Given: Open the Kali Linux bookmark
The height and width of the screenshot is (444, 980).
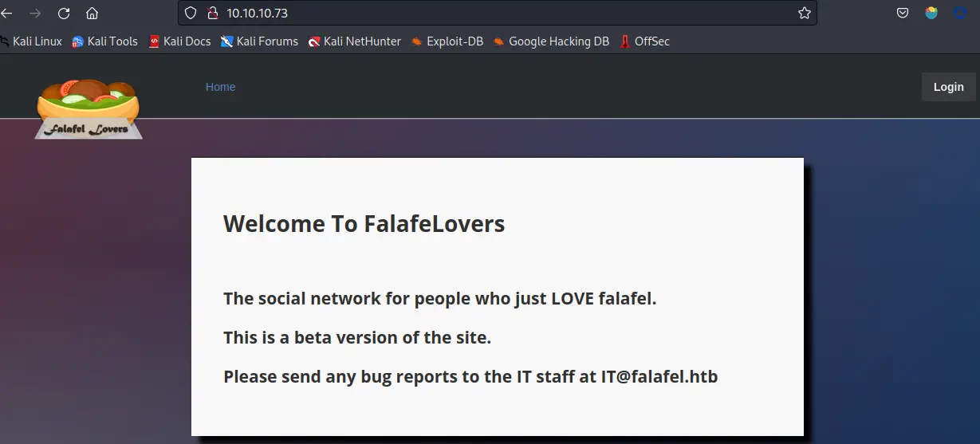Looking at the screenshot, I should point(32,41).
